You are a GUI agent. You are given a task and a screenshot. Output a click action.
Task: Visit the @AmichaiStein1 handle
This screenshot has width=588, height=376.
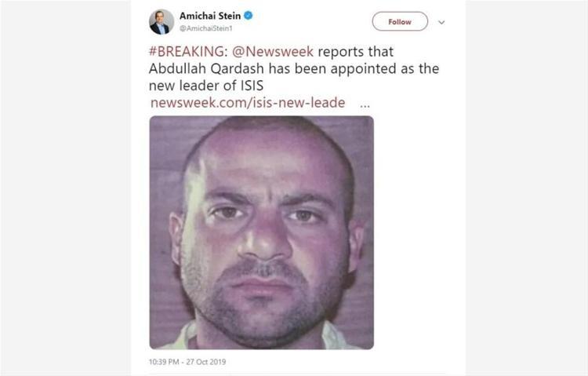tap(206, 28)
